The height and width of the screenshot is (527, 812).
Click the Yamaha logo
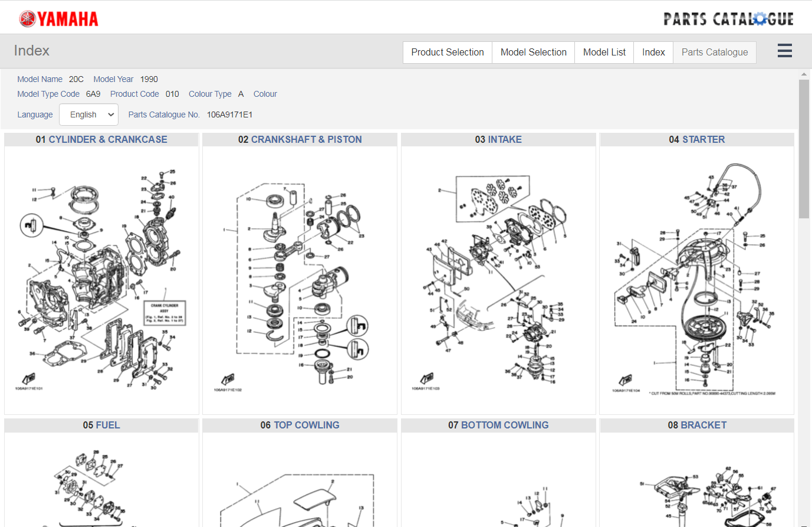[59, 19]
